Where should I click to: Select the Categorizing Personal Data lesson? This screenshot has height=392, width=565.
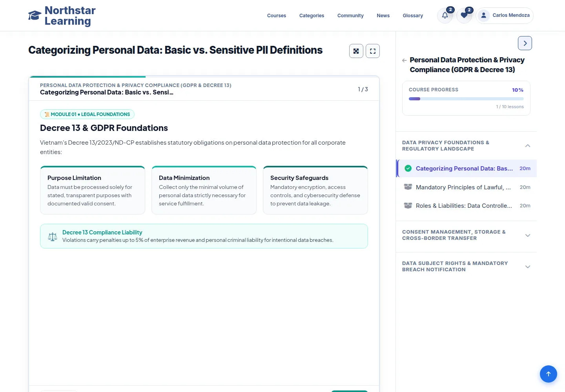pyautogui.click(x=467, y=169)
